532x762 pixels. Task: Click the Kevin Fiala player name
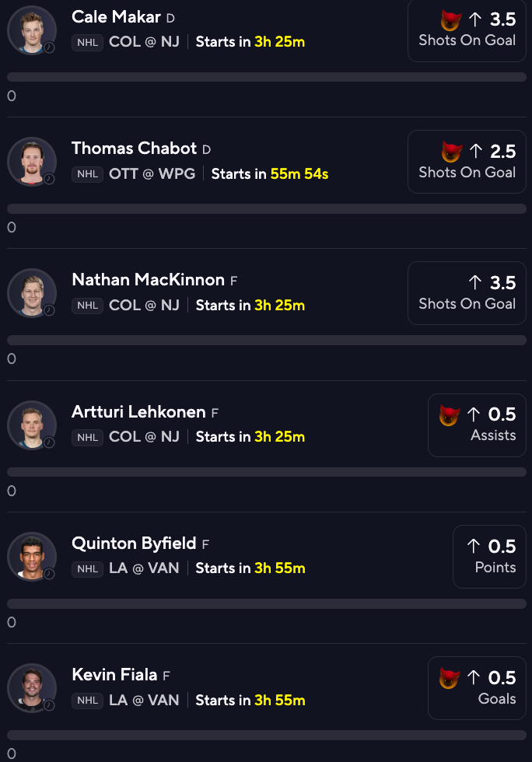[114, 675]
